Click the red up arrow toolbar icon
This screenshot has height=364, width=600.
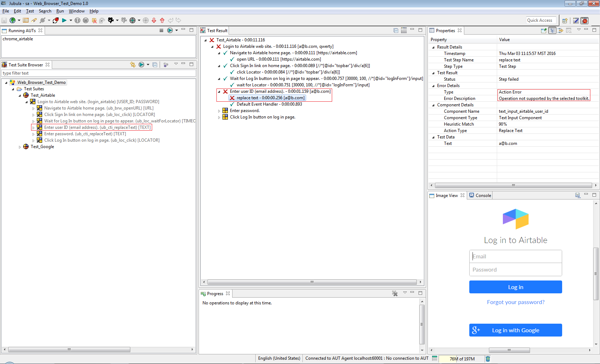(162, 20)
